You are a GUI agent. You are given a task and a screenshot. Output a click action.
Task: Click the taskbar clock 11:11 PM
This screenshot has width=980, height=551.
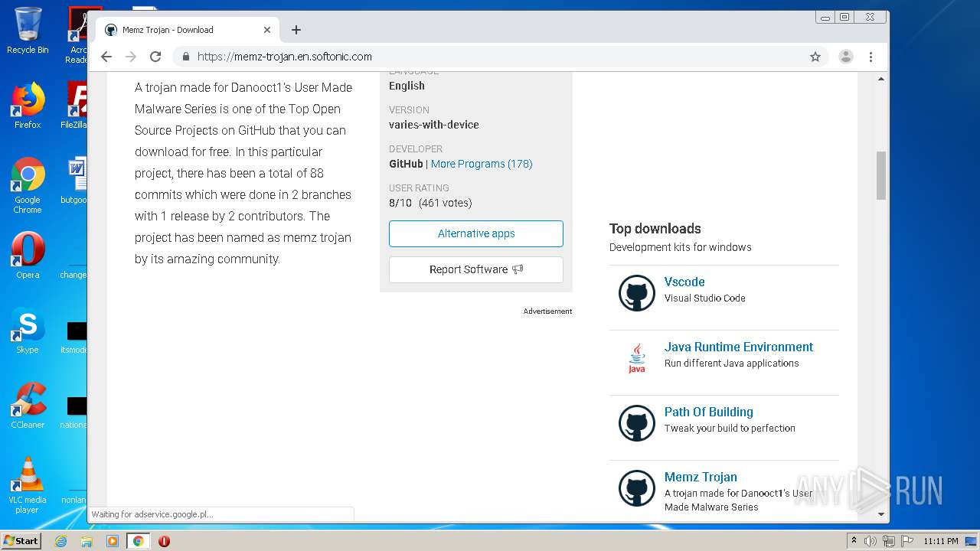click(x=941, y=541)
